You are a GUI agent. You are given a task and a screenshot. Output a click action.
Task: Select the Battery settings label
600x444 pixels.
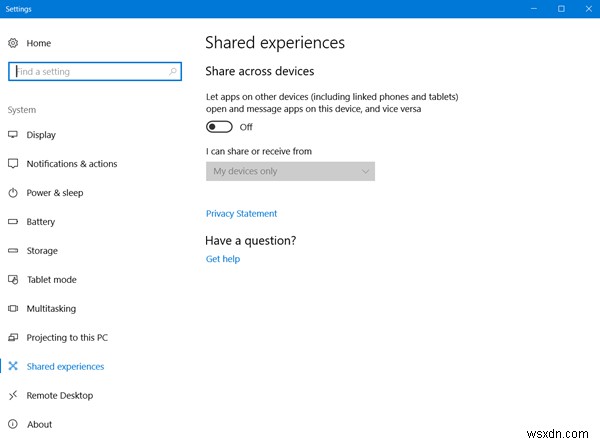point(41,222)
